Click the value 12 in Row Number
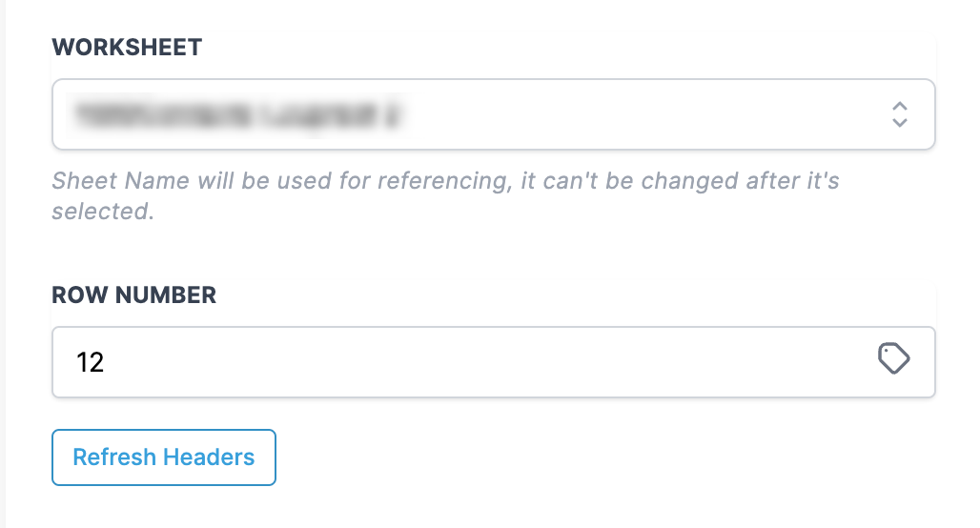The image size is (980, 528). click(91, 362)
